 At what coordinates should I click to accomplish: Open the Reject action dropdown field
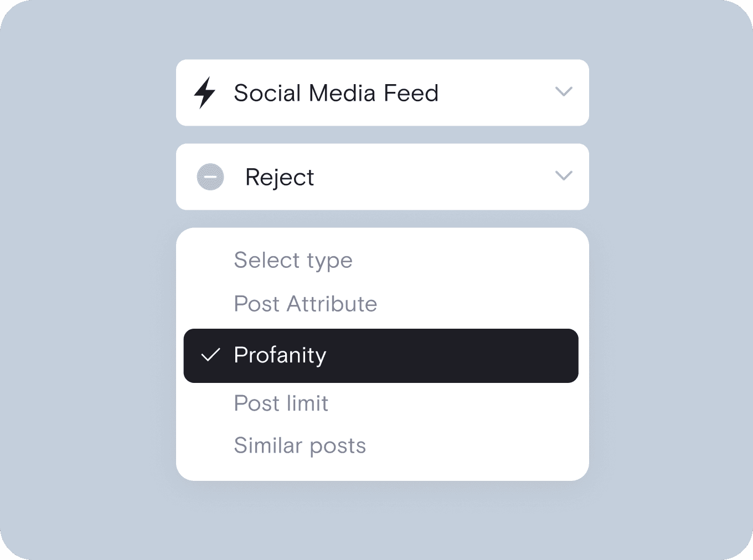tap(382, 177)
